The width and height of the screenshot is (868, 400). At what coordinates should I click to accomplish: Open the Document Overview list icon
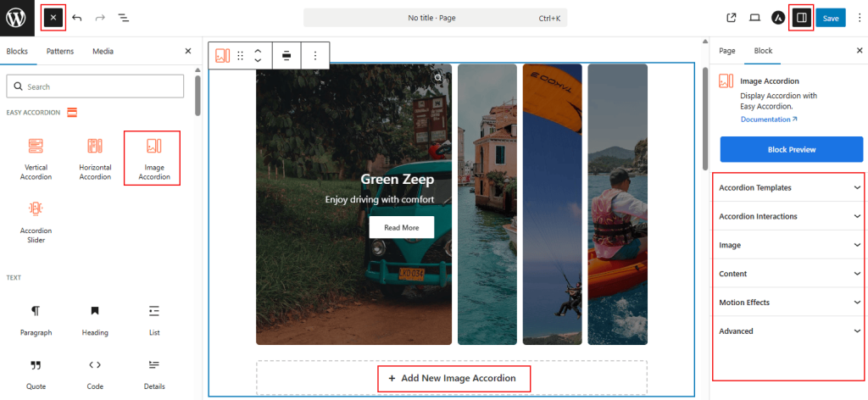(124, 18)
